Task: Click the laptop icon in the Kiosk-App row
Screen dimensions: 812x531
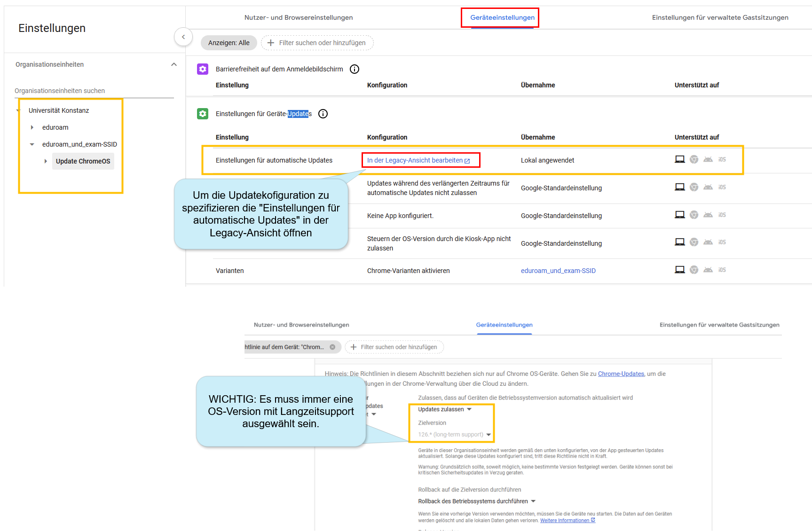Action: pos(680,242)
